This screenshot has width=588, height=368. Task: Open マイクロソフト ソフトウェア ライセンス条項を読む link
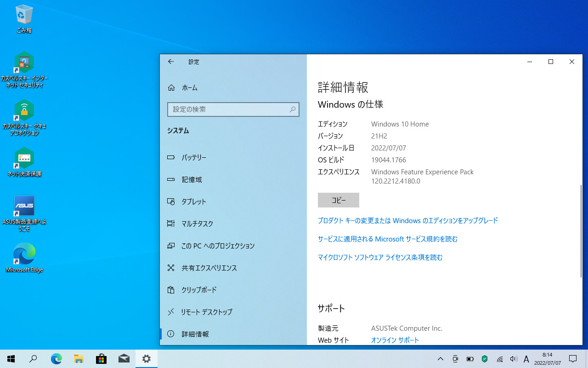pyautogui.click(x=380, y=257)
